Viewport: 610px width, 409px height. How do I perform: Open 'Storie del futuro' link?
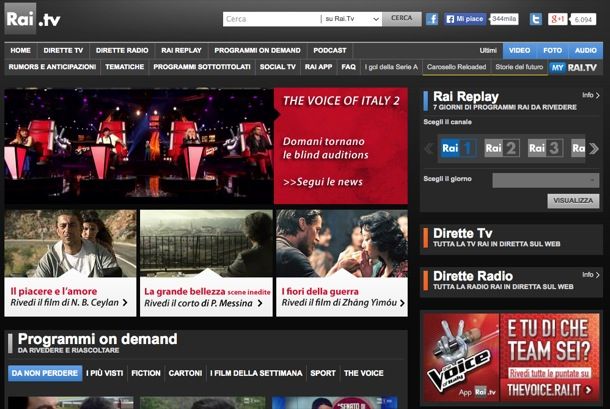click(x=519, y=67)
